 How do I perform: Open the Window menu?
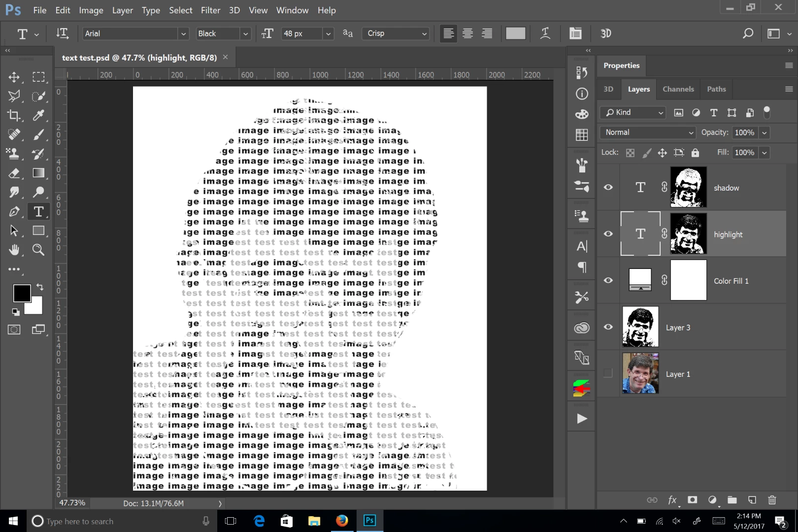click(292, 10)
